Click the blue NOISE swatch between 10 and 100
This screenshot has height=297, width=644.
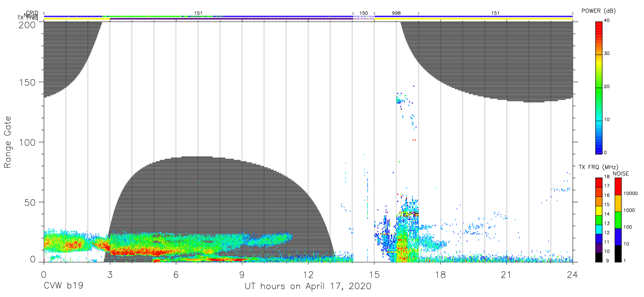tap(617, 236)
